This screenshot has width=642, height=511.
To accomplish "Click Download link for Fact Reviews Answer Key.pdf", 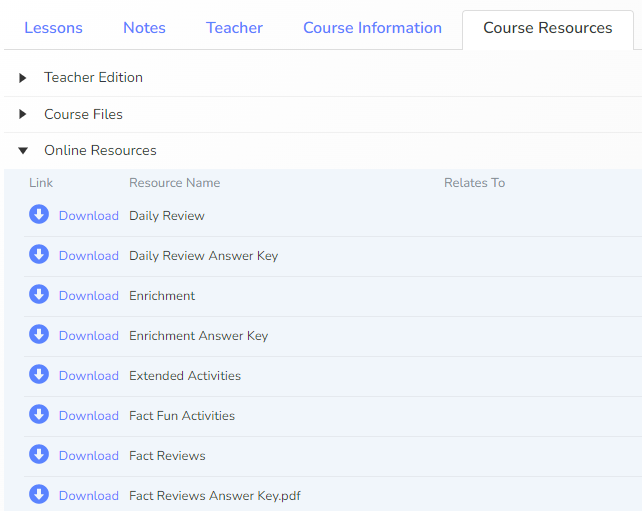I will pyautogui.click(x=89, y=496).
